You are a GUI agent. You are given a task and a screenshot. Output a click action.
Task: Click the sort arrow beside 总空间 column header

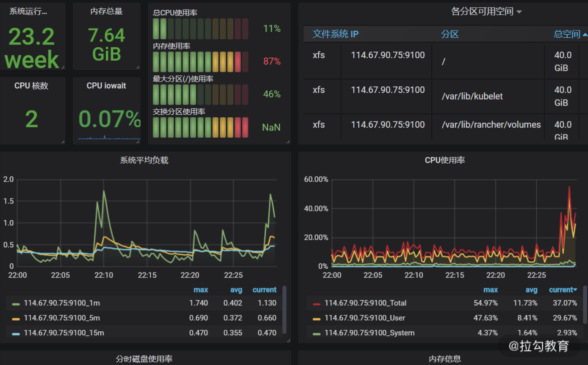pyautogui.click(x=585, y=35)
